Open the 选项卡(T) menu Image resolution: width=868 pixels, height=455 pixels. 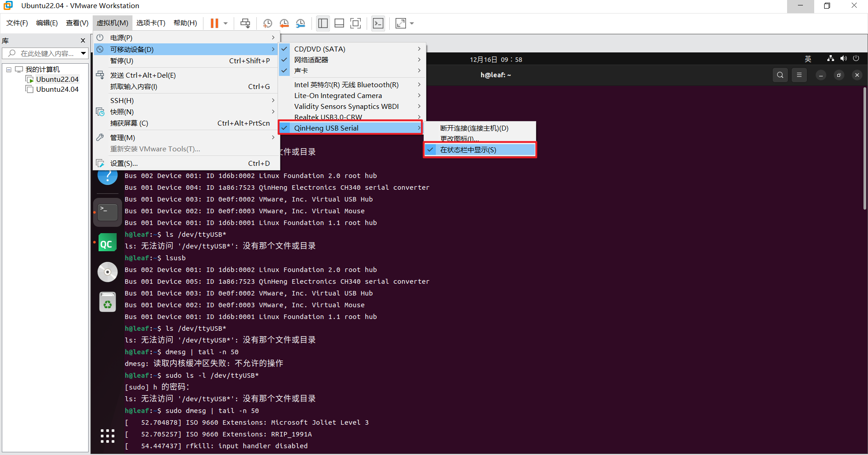pos(151,23)
